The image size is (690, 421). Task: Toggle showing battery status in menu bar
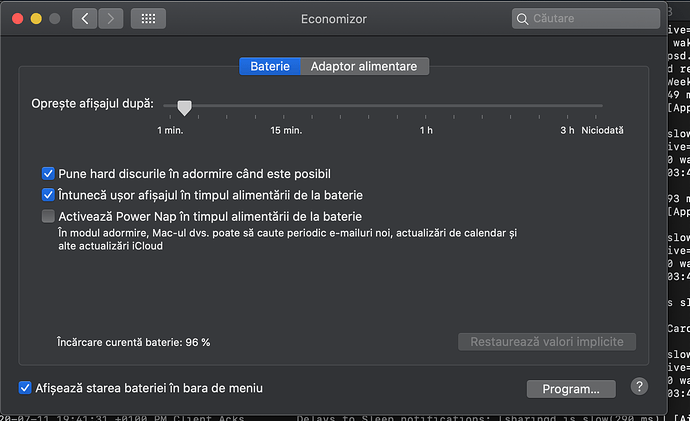coord(25,387)
